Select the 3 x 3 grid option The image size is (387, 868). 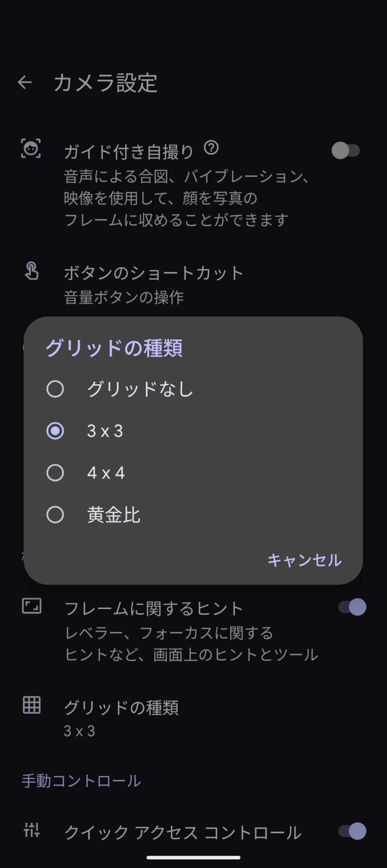55,431
